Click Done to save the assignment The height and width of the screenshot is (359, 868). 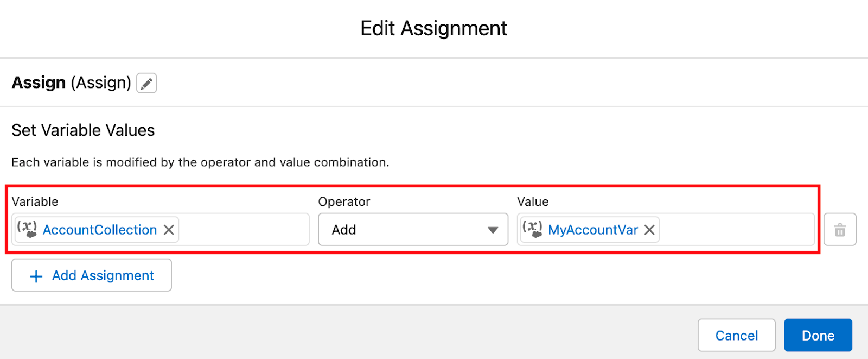tap(818, 336)
